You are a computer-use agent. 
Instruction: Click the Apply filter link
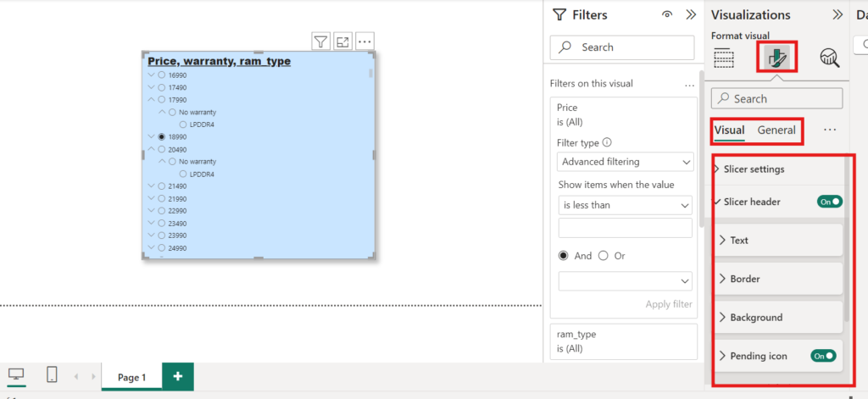(669, 304)
